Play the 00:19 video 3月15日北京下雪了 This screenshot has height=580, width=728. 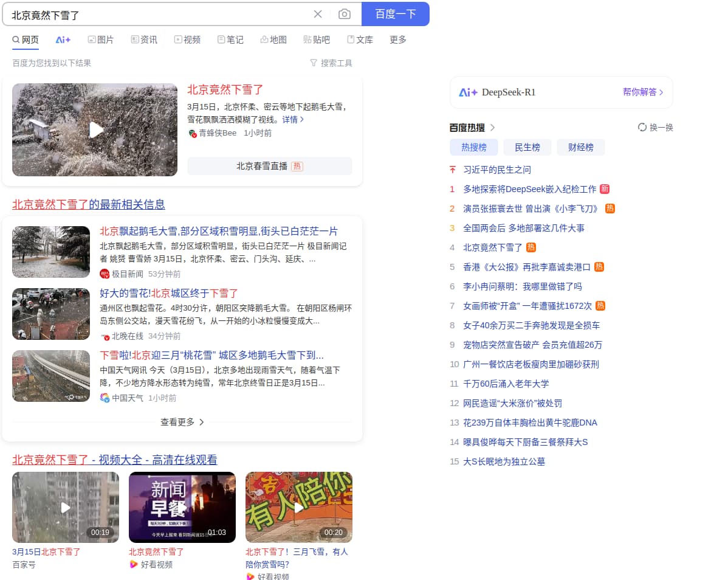[66, 507]
